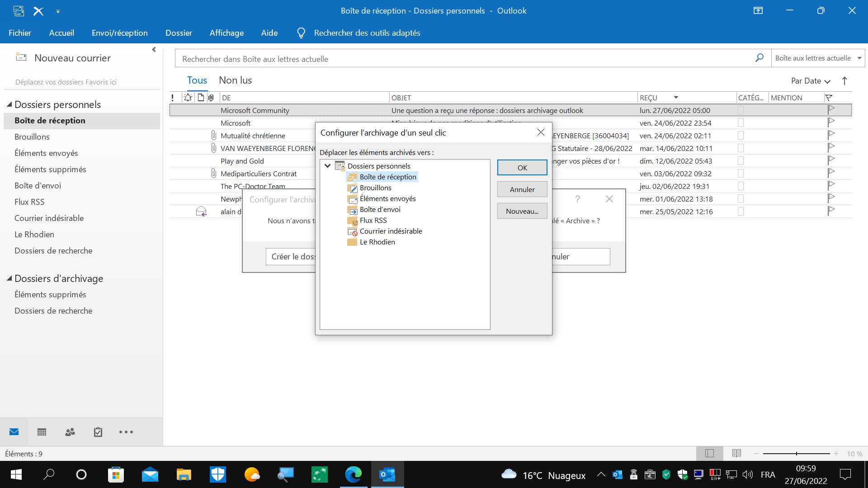Collapse Dossiers personnels in dialog tree
This screenshot has width=868, height=488.
[327, 166]
